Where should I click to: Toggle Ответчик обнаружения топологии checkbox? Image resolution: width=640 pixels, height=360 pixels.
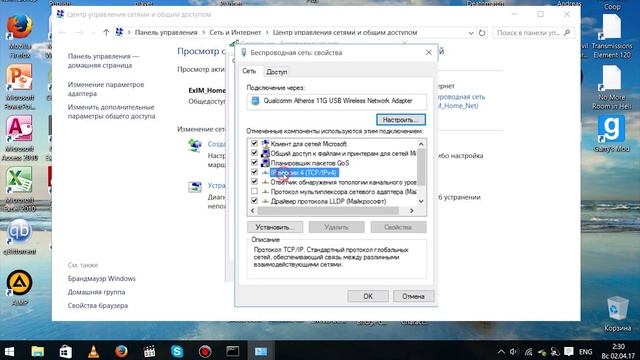[x=254, y=182]
